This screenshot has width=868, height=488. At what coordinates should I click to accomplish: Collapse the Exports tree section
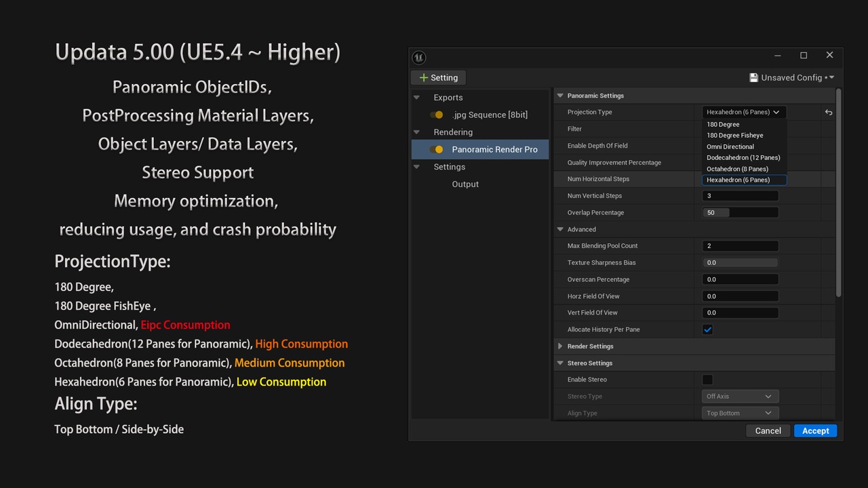point(417,98)
